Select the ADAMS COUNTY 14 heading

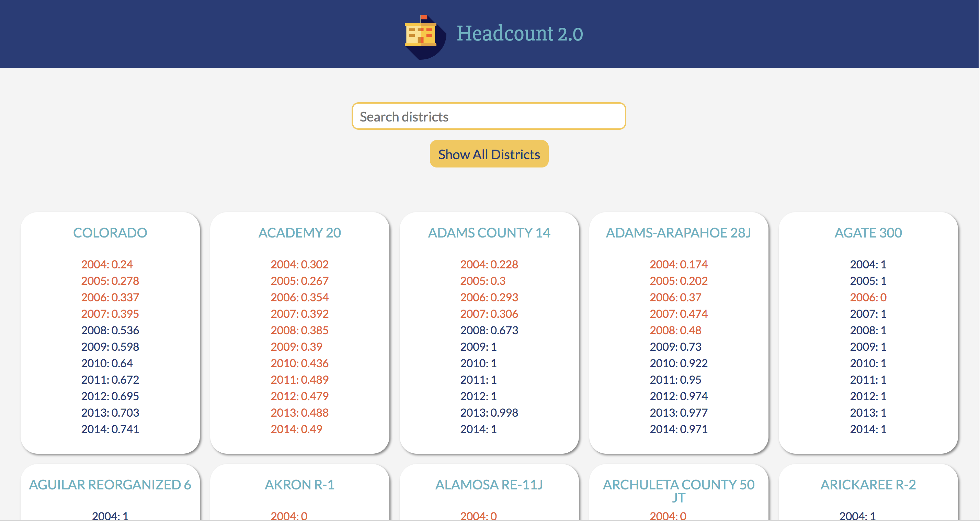click(x=489, y=233)
